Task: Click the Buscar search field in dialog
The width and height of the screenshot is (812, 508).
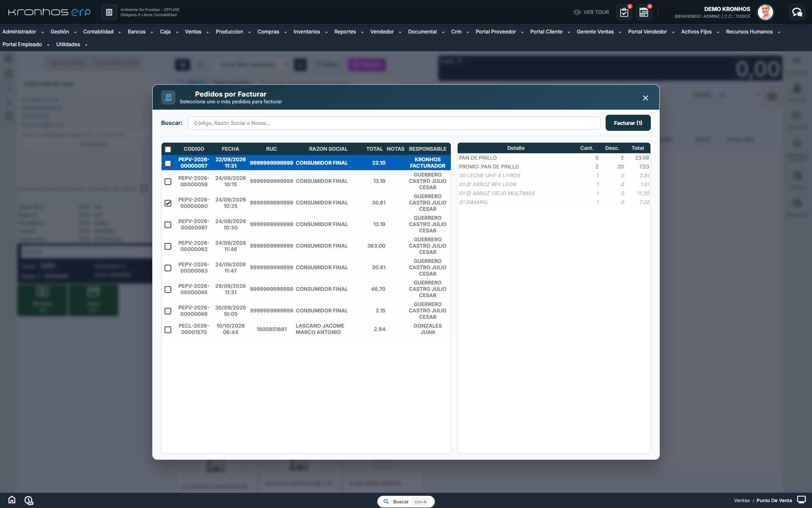Action: [394, 123]
